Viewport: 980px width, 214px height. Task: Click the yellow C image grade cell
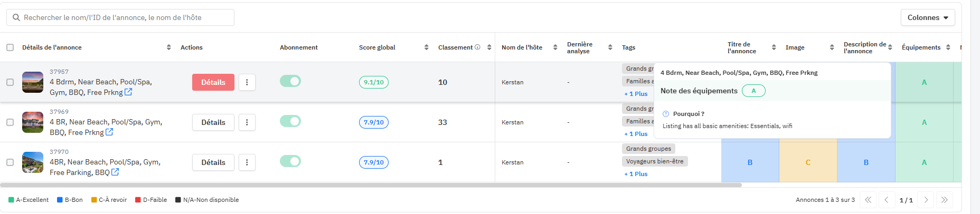pos(808,162)
